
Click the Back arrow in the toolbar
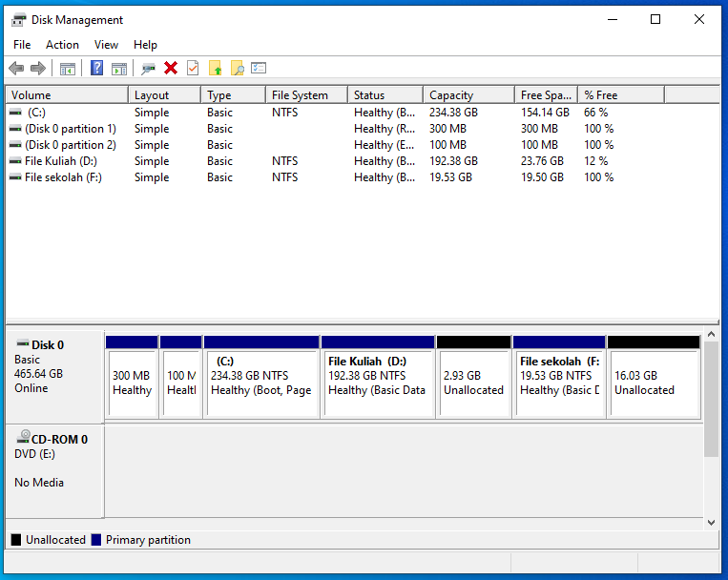point(16,69)
